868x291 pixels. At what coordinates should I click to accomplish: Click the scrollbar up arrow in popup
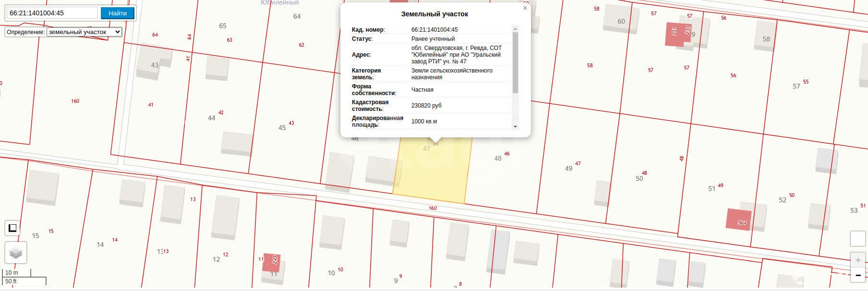[x=516, y=29]
